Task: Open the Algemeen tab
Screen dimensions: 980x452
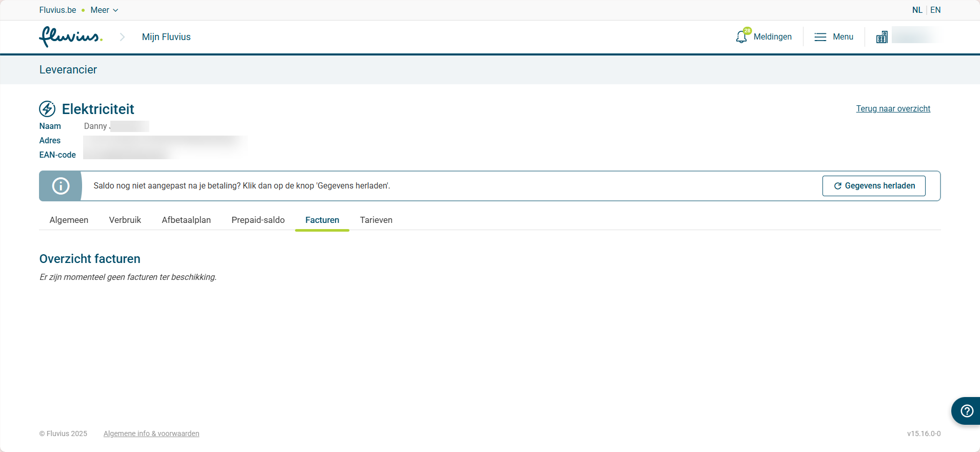Action: [x=69, y=220]
